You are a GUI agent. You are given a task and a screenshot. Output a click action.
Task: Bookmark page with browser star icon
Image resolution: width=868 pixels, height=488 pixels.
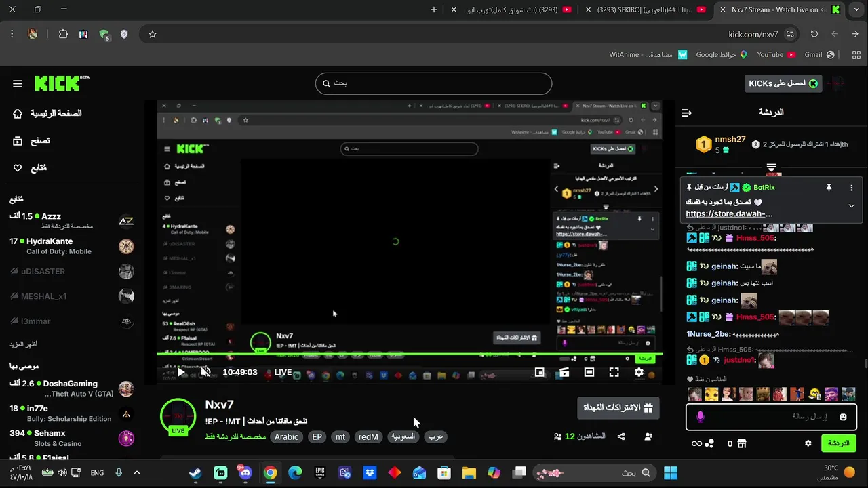(153, 34)
